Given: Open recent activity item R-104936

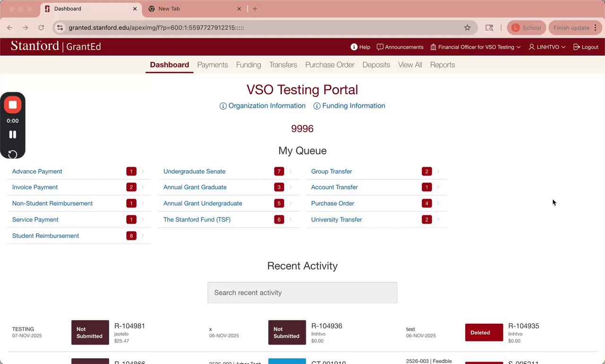Looking at the screenshot, I should point(327,326).
